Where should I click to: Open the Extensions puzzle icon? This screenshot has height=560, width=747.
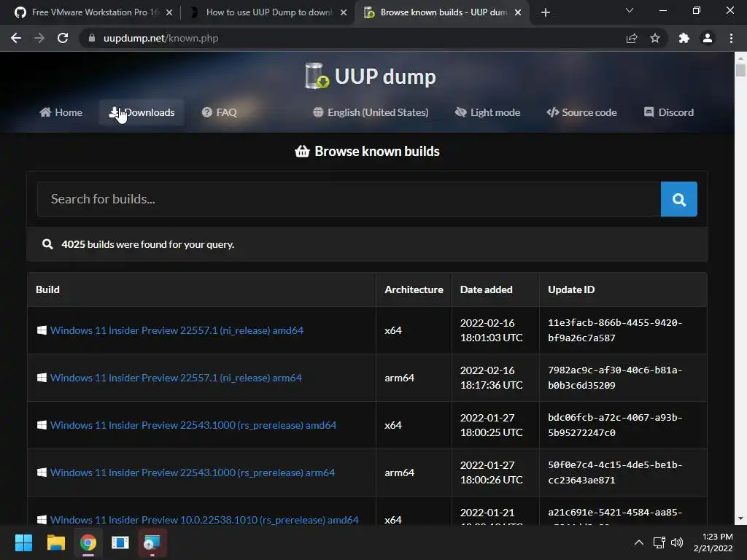684,38
